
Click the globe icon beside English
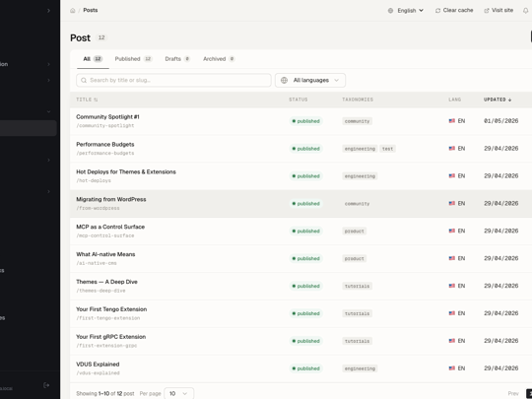[x=390, y=11]
